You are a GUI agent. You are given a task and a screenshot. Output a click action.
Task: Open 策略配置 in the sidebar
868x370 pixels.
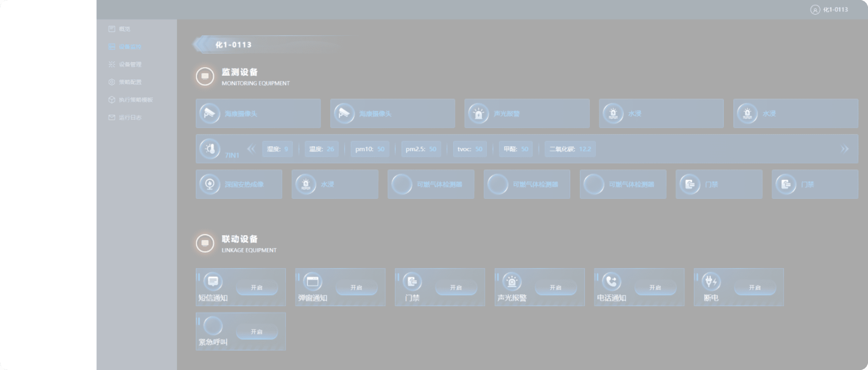pyautogui.click(x=130, y=82)
